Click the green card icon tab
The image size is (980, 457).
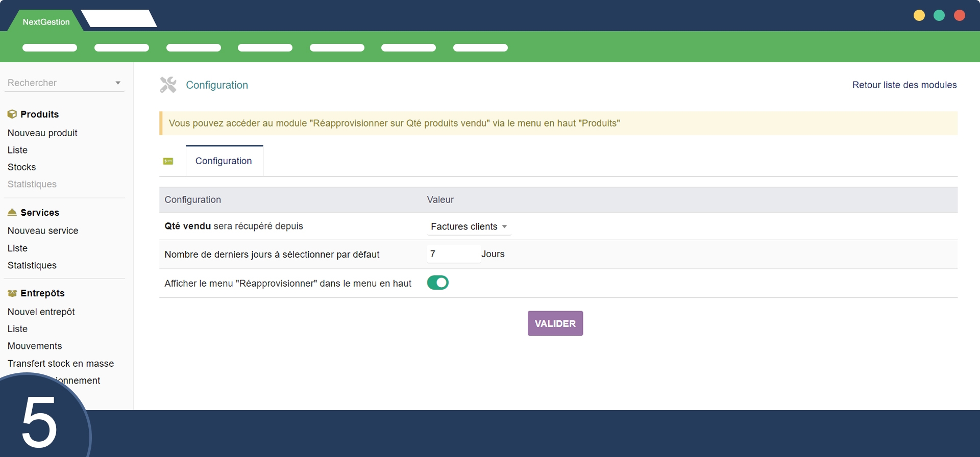168,161
